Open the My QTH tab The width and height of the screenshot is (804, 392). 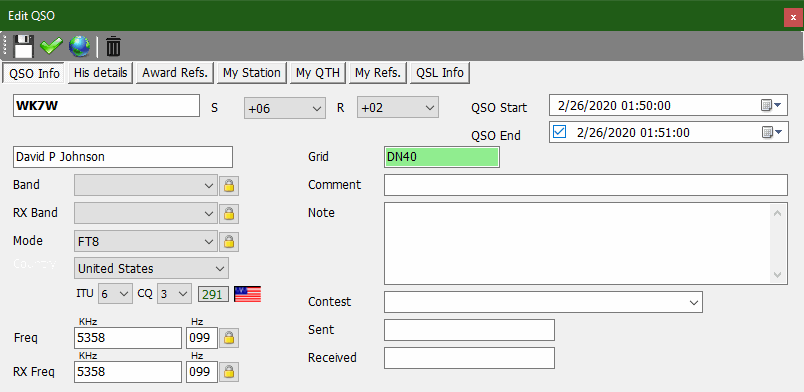click(318, 73)
